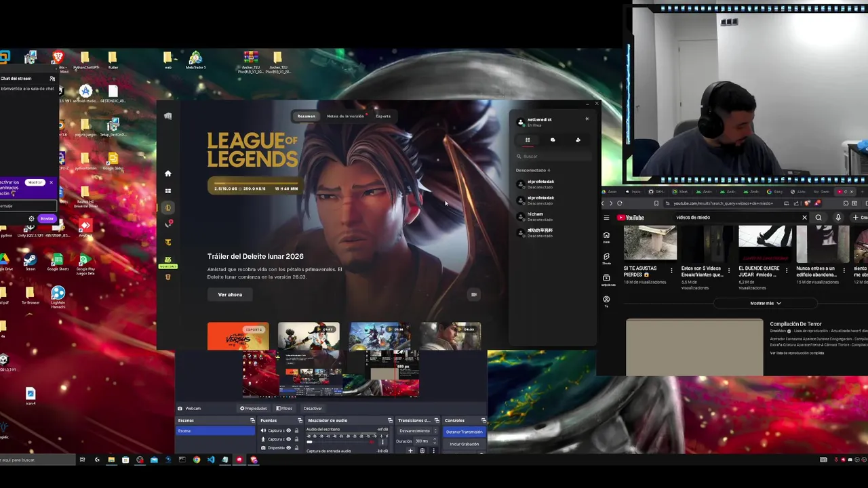868x488 pixels.
Task: Open the Steam desktop shortcut
Action: (x=30, y=262)
